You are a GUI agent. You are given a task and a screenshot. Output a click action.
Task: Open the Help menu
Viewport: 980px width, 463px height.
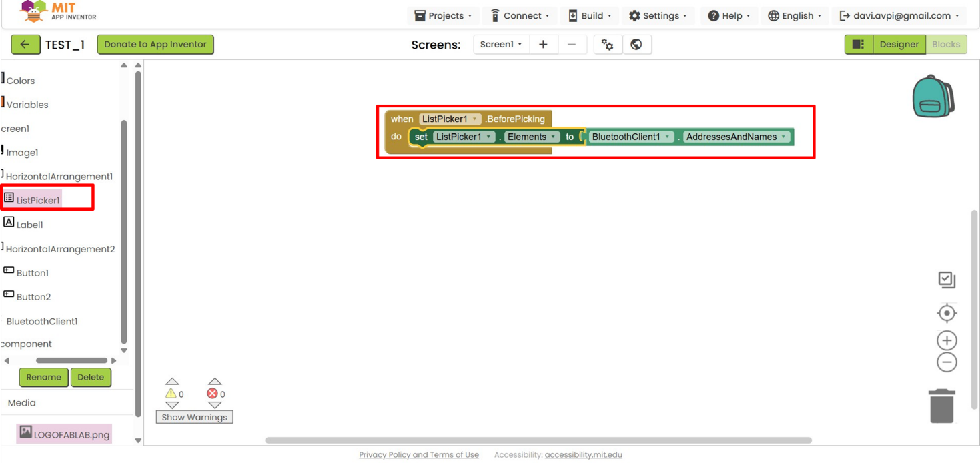[x=728, y=15]
